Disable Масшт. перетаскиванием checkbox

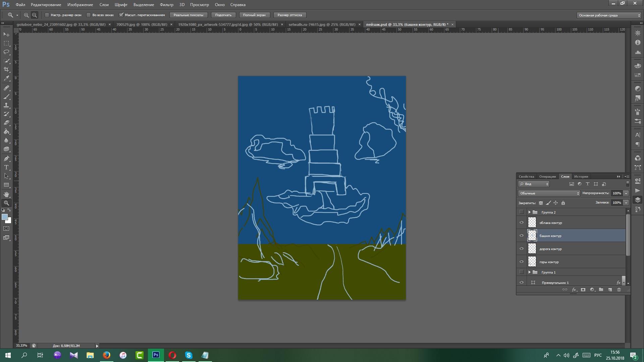point(121,15)
